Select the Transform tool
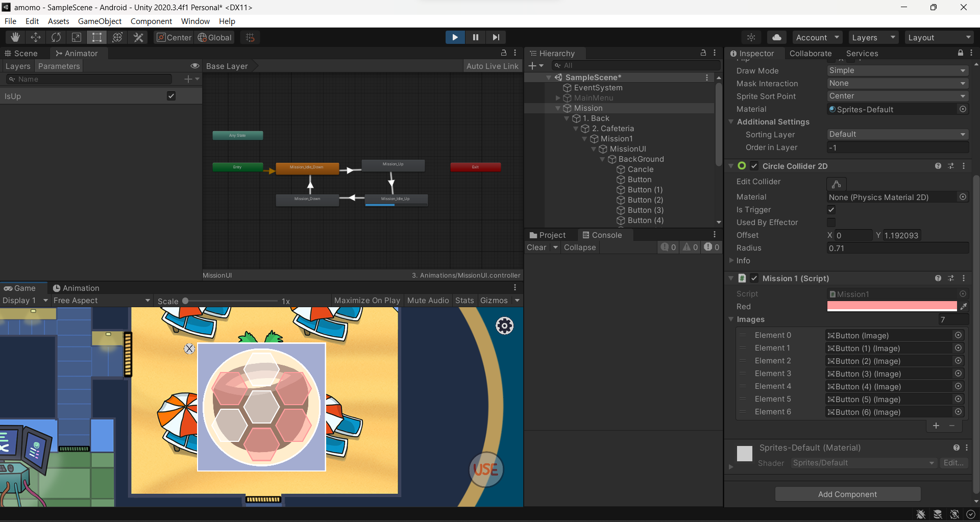 [117, 37]
